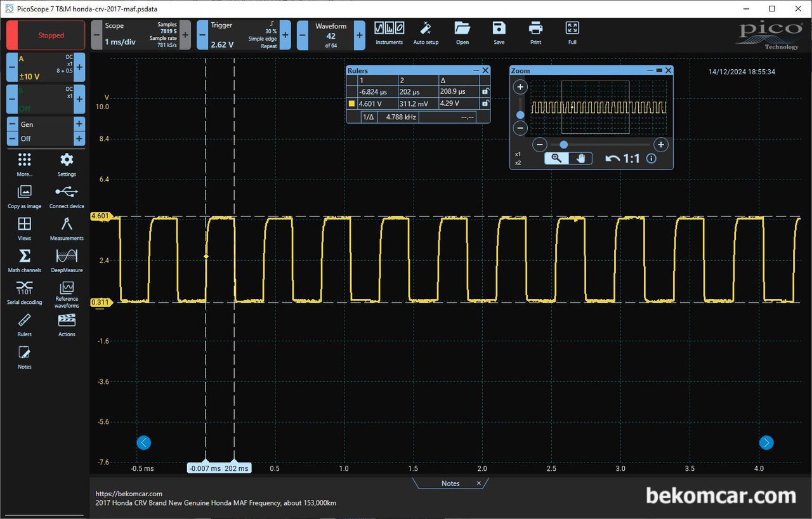Increase channel B range with plus
Viewport: 812px width, 519px height.
pos(80,99)
